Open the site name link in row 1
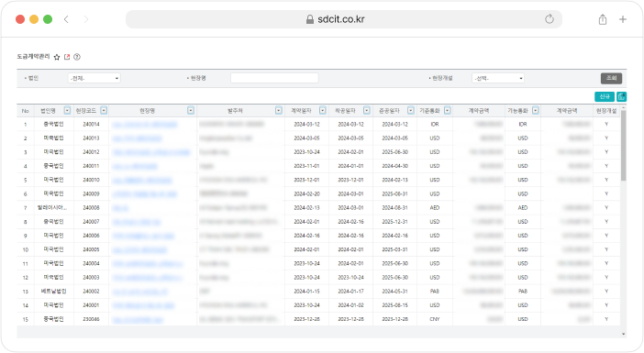Screen dimensions: 644x353 [145, 125]
